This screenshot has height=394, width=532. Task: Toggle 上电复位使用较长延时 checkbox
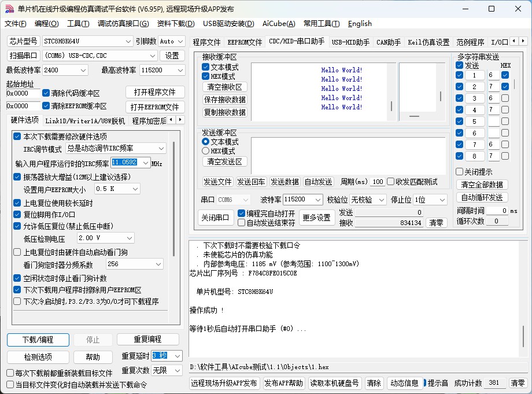[x=17, y=203]
